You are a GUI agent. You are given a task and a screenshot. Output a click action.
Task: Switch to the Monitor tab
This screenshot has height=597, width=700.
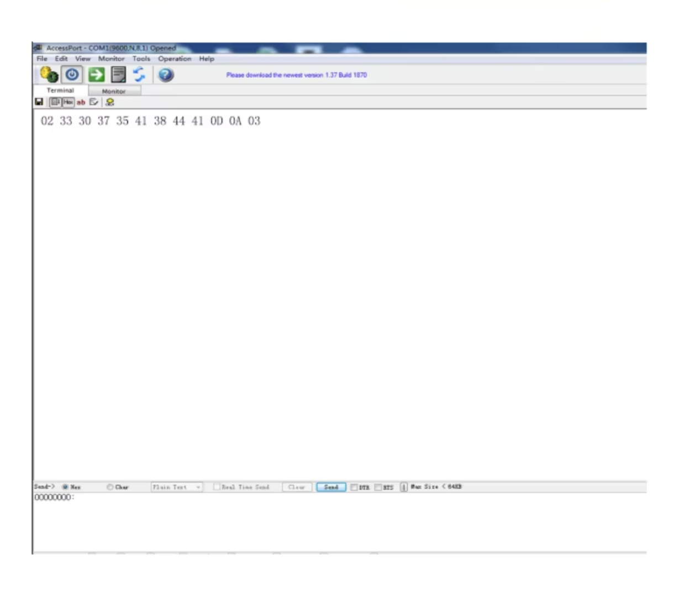[x=114, y=91]
